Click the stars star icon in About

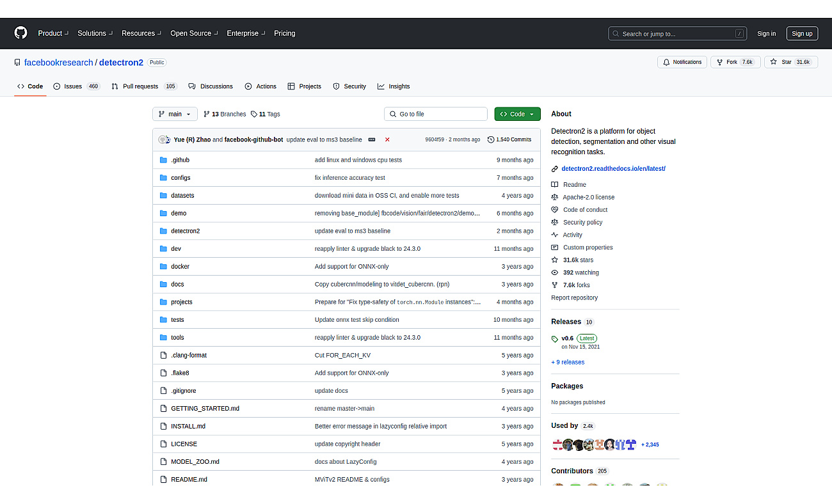coord(555,260)
